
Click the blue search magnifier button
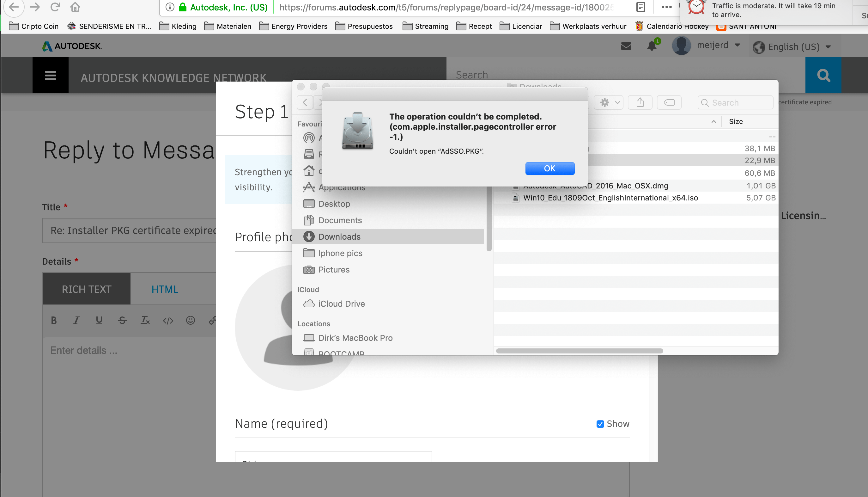[x=823, y=75]
